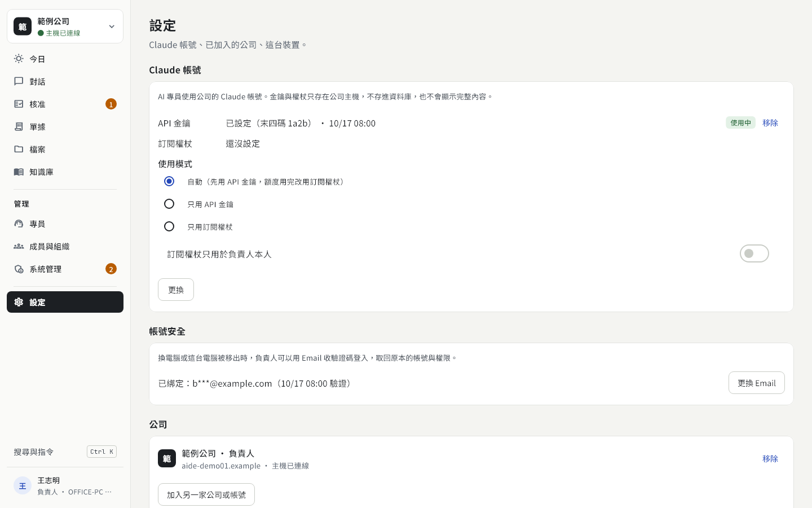The width and height of the screenshot is (812, 508).
Task: Click the 更換 button
Action: (176, 290)
